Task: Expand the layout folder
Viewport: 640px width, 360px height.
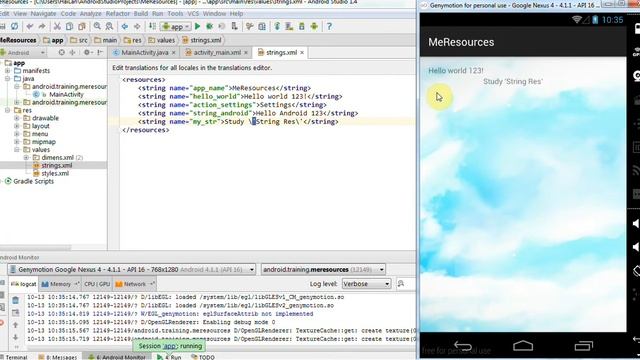Action: tap(17, 126)
